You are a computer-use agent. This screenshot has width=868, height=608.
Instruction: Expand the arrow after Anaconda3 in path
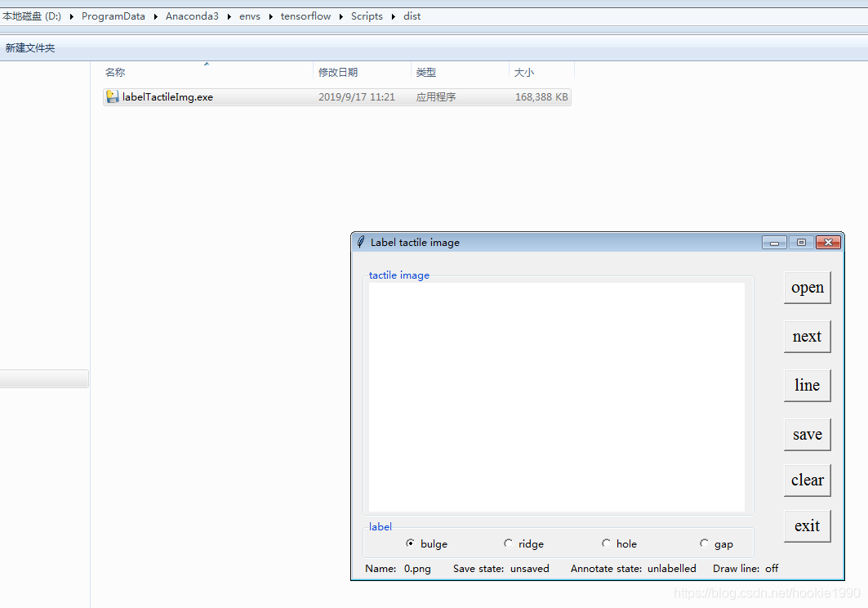point(229,16)
